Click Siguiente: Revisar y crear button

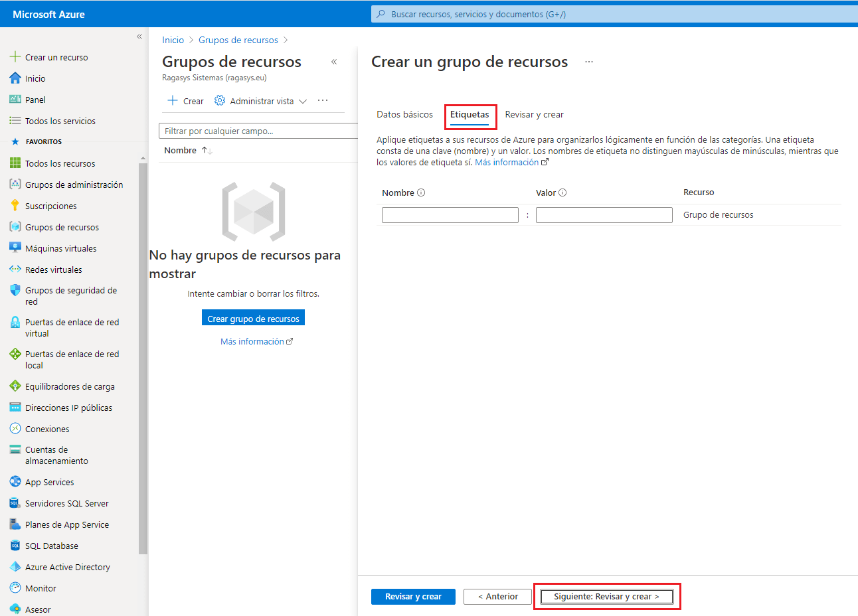pos(606,597)
